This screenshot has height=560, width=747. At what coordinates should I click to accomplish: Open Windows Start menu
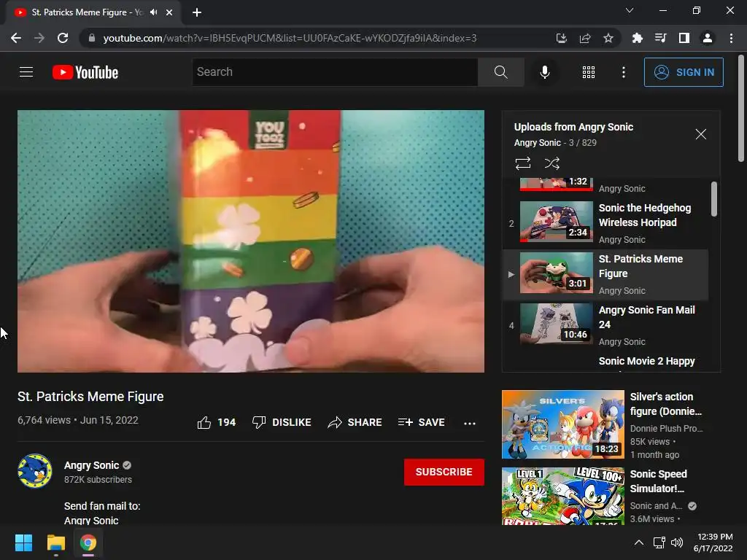click(x=23, y=542)
